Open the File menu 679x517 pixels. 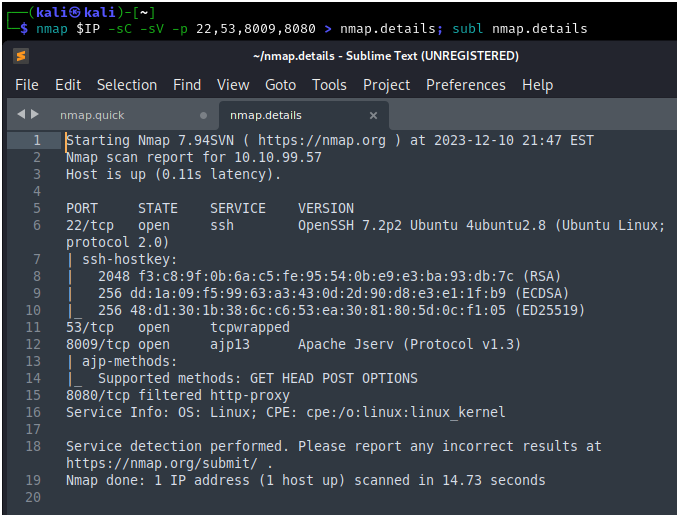[x=27, y=85]
